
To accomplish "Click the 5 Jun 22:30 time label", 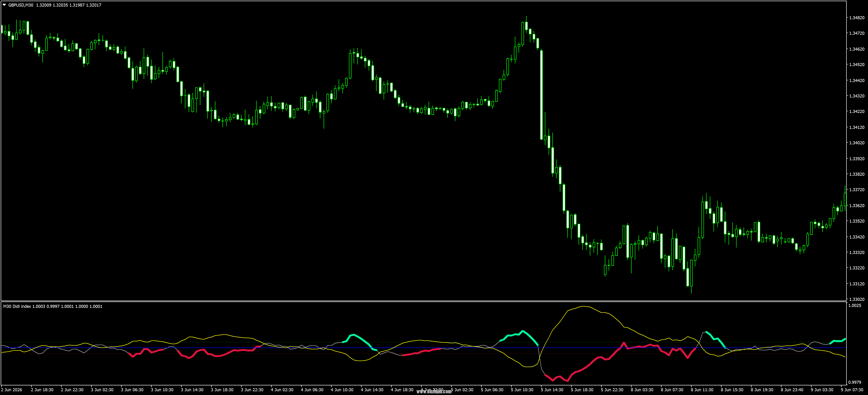I will (612, 390).
